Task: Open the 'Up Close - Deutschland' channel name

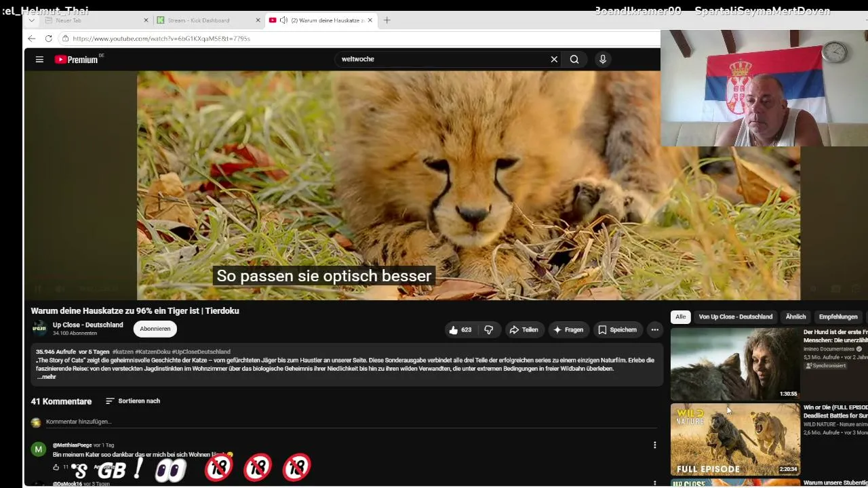Action: [x=88, y=325]
